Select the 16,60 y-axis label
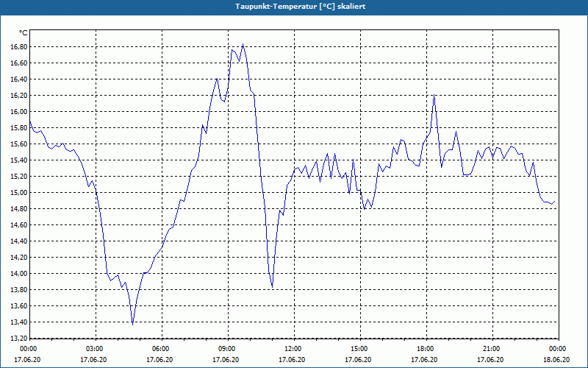Viewport: 588px width, 368px height. click(19, 63)
